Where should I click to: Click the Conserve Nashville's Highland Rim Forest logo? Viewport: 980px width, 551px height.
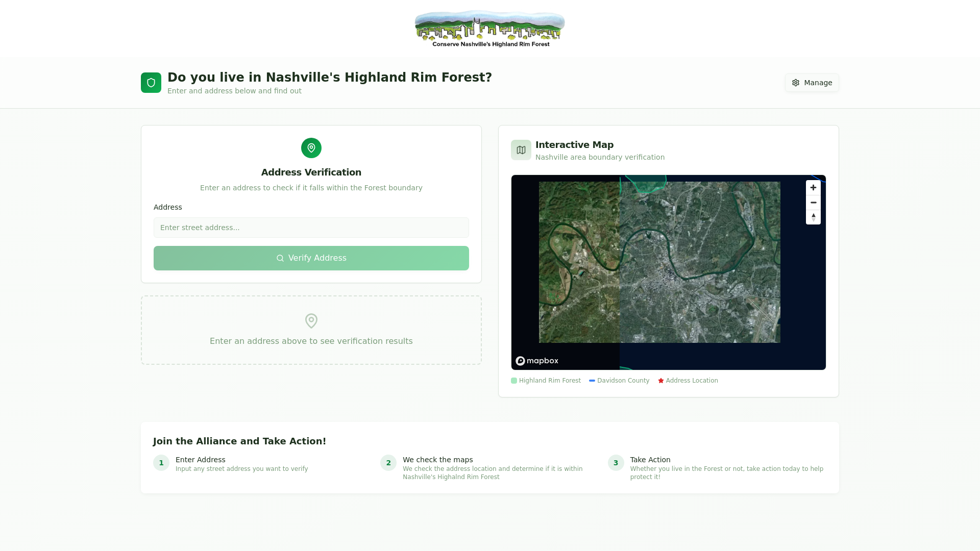tap(490, 29)
